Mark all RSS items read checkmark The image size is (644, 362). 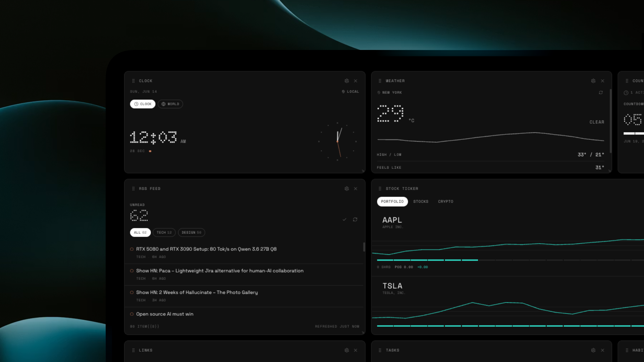tap(344, 220)
